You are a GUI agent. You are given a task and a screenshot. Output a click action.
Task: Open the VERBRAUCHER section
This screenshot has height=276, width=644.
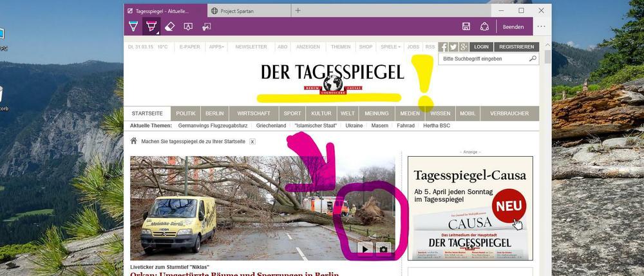coord(509,113)
